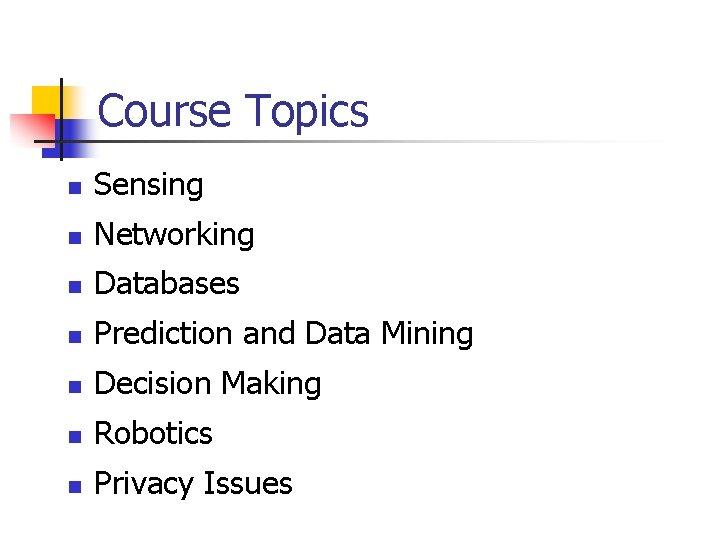Select the 'Decision Making' bullet text

(207, 384)
